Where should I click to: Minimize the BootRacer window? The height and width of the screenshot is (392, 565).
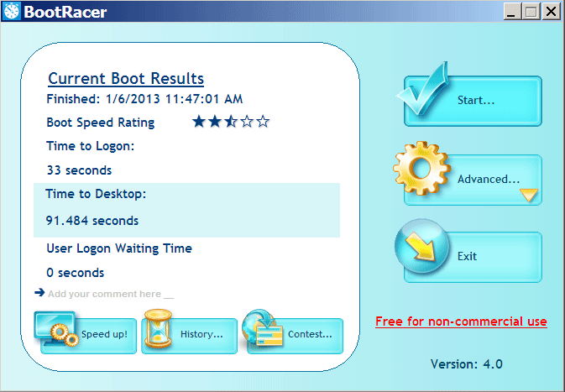click(511, 12)
